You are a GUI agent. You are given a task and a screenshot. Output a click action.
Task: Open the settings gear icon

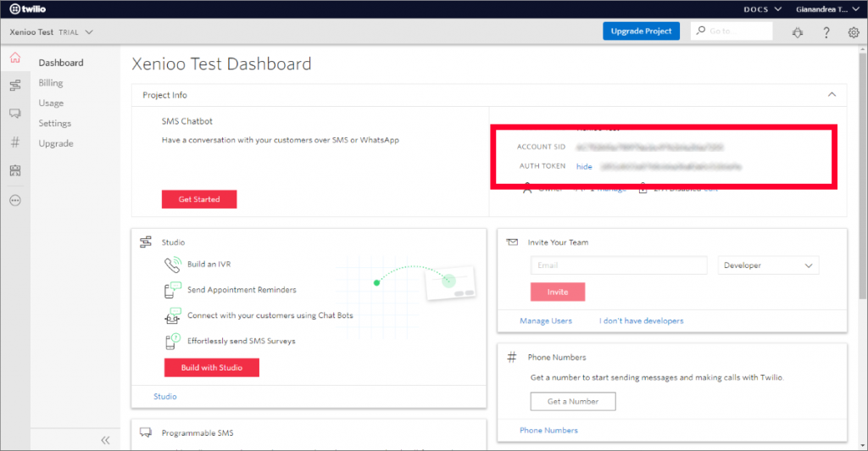pos(854,32)
